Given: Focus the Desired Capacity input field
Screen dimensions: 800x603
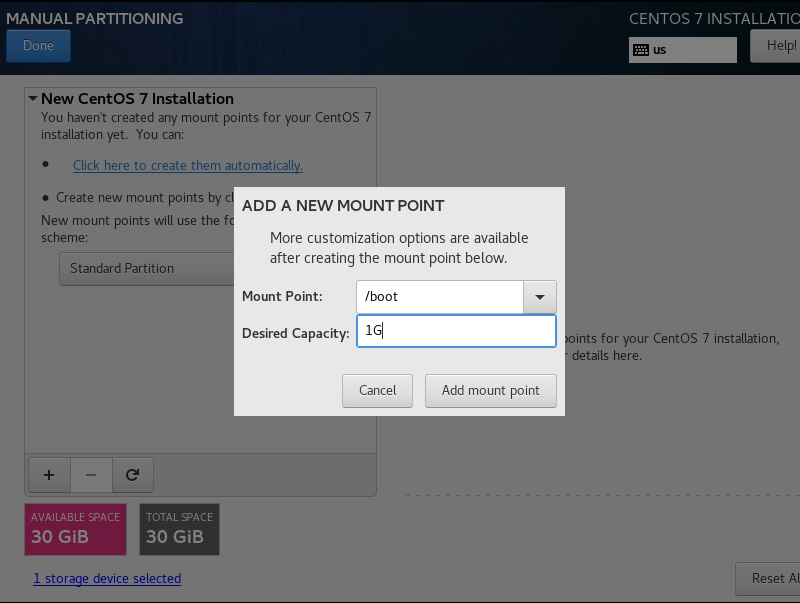Looking at the screenshot, I should [x=456, y=331].
